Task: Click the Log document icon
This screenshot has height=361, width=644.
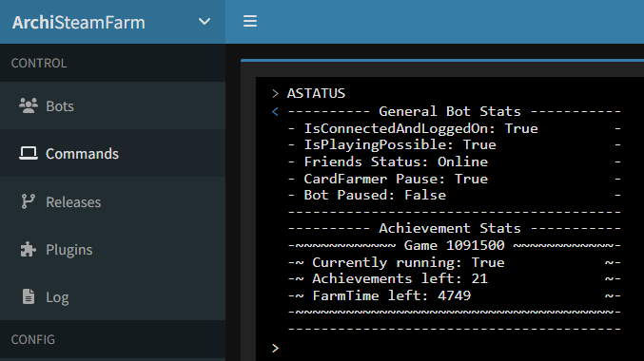Action: click(x=29, y=296)
